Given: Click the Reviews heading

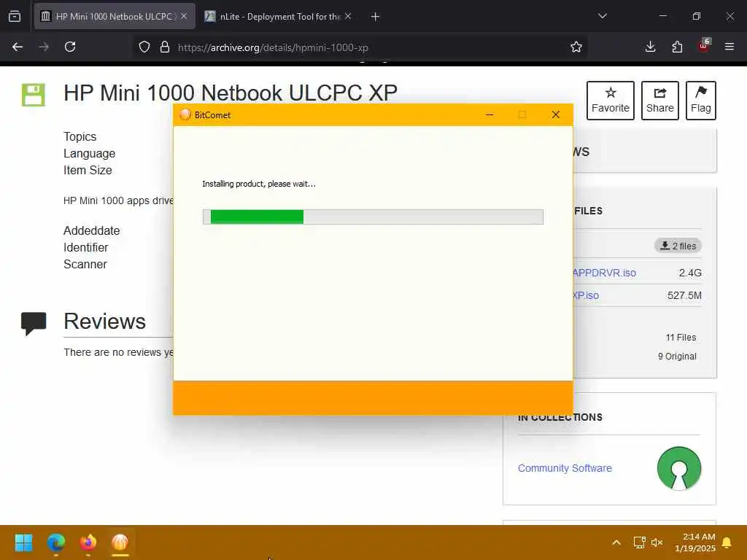Looking at the screenshot, I should tap(105, 321).
